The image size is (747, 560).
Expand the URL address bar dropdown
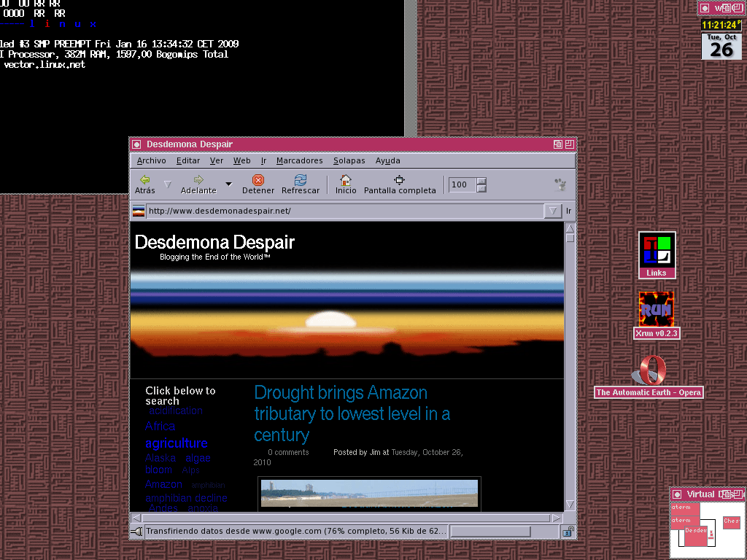tap(552, 211)
